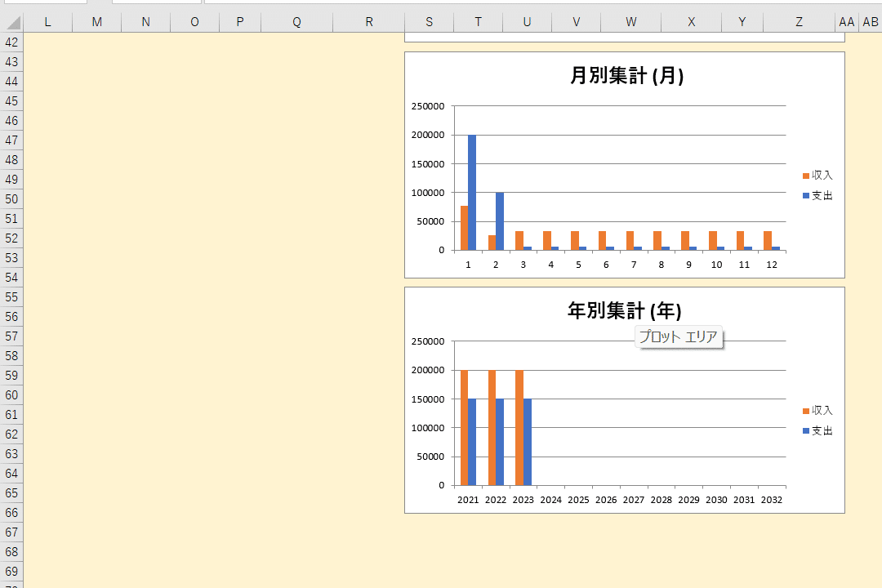
Task: Click the blue 支出 bar for month 1
Action: point(472,193)
